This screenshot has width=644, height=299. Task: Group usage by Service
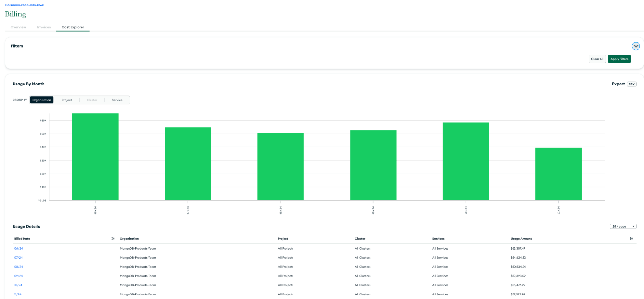(x=117, y=100)
